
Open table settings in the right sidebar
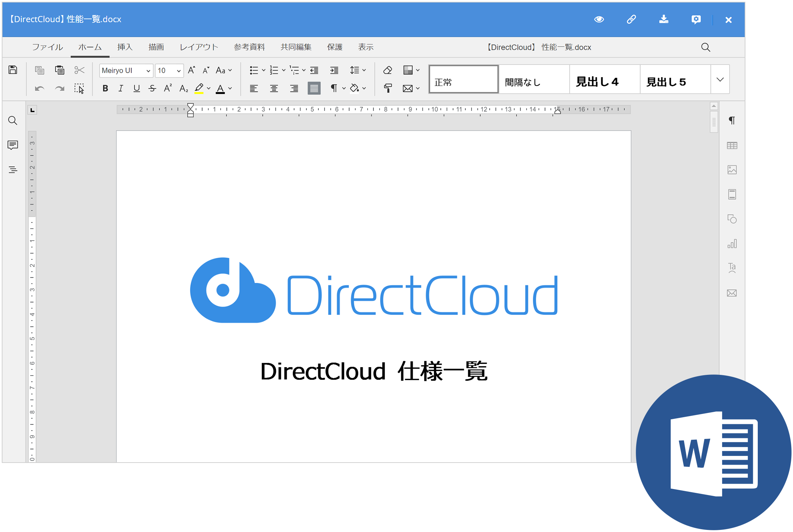pyautogui.click(x=732, y=145)
